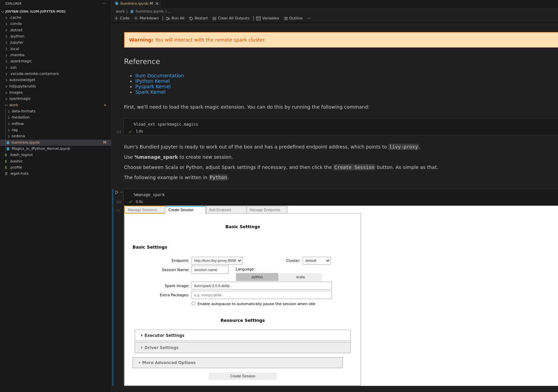
Task: Expand the Executor Settings section
Action: [x=242, y=335]
